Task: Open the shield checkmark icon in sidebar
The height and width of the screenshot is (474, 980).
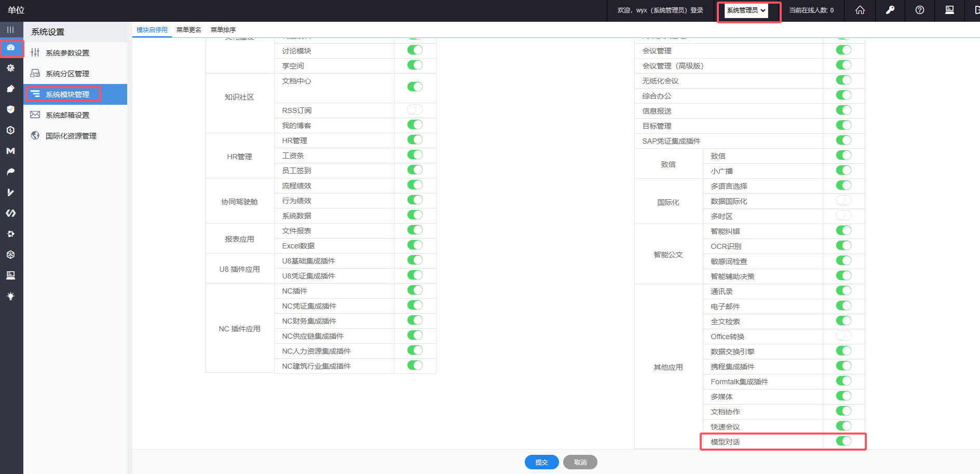Action: [x=10, y=109]
